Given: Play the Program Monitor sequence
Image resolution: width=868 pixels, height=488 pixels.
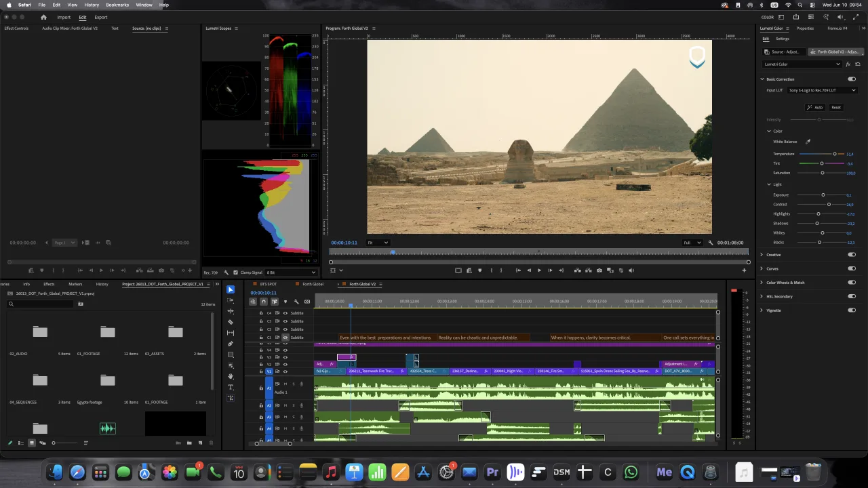Looking at the screenshot, I should click(x=540, y=270).
